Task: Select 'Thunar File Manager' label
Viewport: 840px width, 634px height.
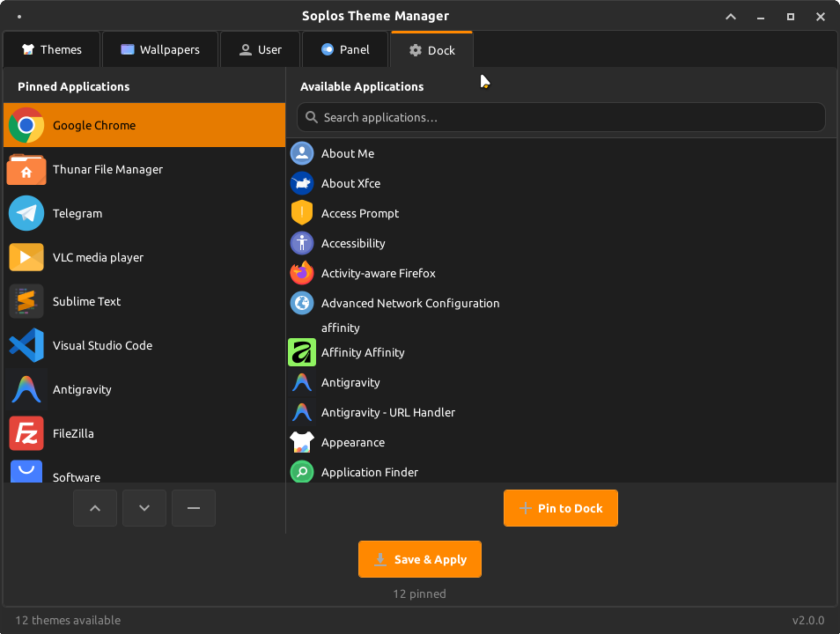Action: [x=107, y=169]
